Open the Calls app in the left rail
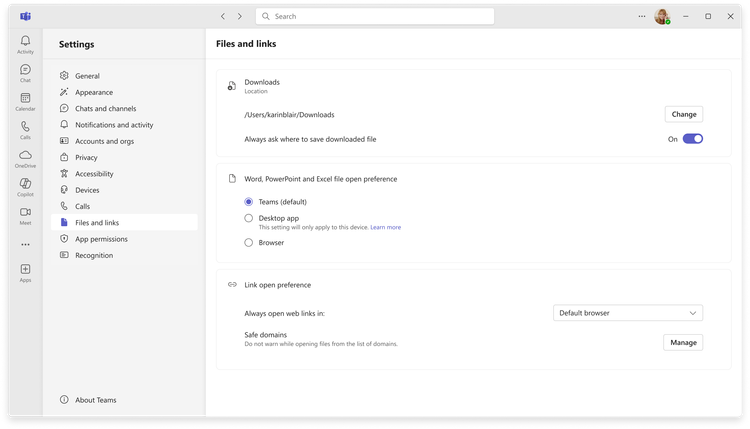Image resolution: width=750 pixels, height=429 pixels. click(x=25, y=130)
